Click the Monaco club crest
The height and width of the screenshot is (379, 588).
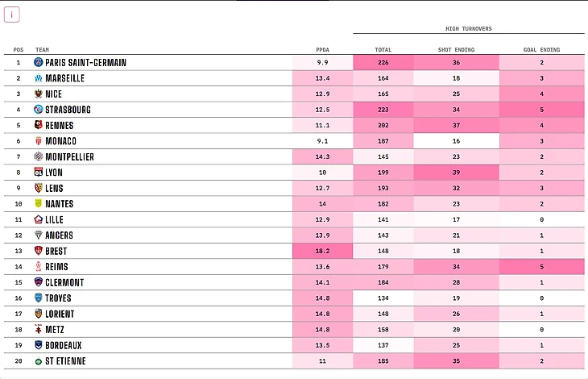point(39,141)
